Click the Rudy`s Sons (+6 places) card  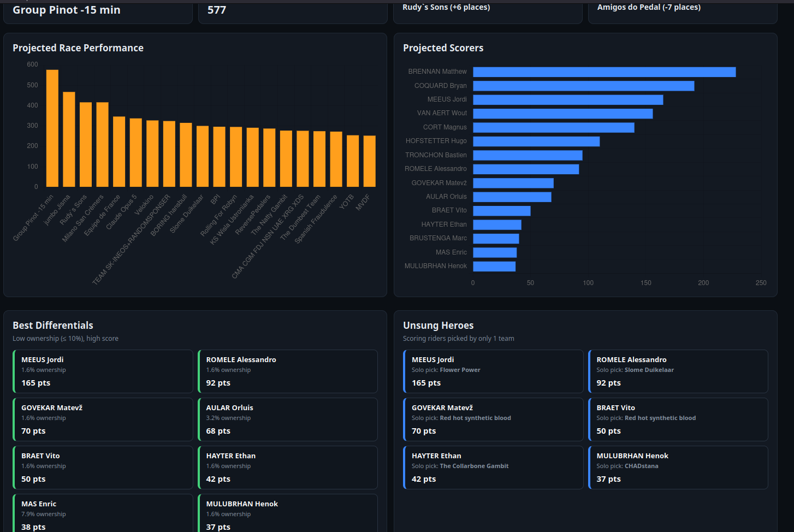point(488,12)
